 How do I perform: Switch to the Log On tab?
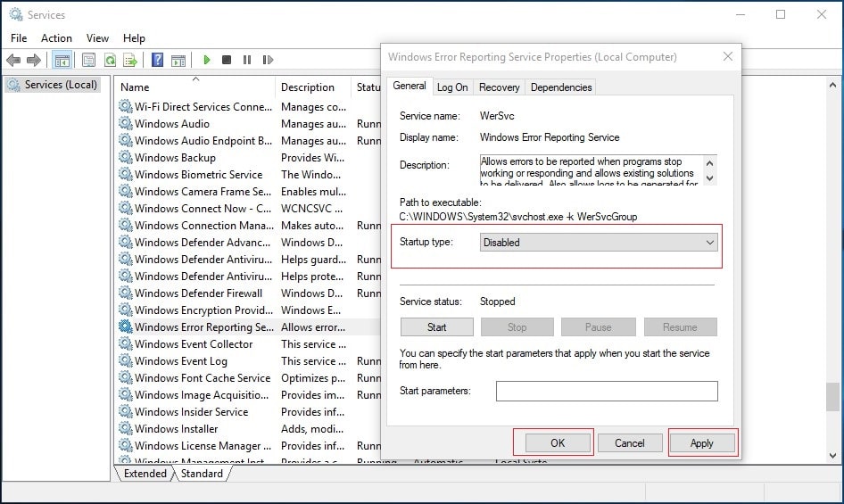click(x=452, y=87)
